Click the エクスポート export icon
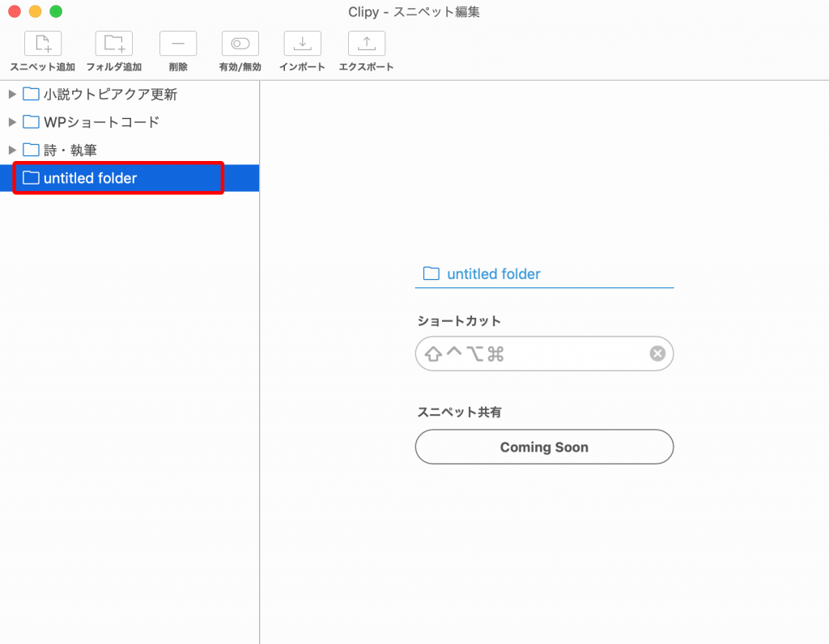 point(367,44)
